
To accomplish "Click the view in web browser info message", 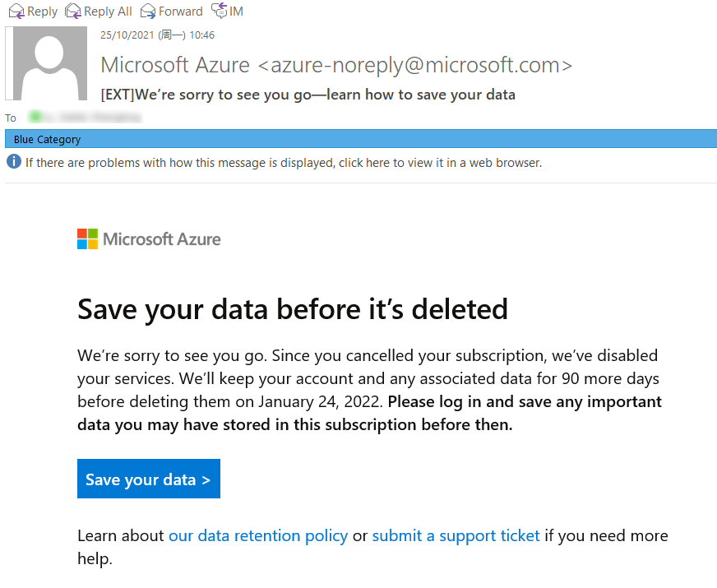I will tap(284, 163).
